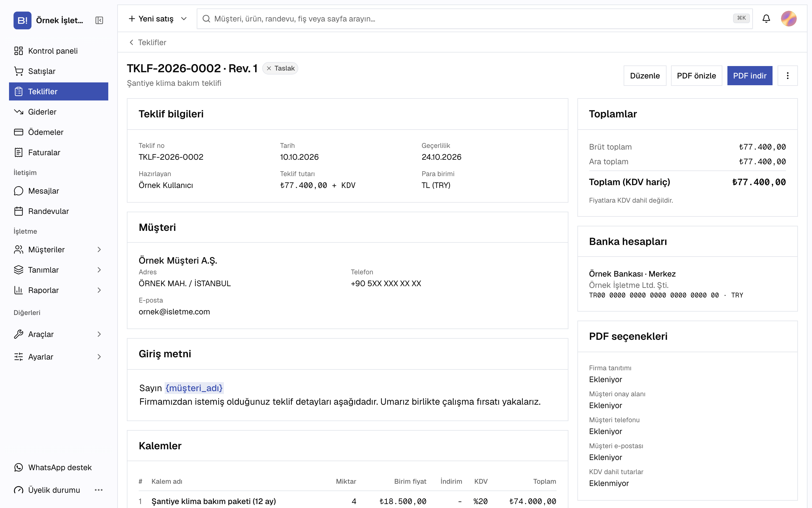This screenshot has width=812, height=508.
Task: Click the PDF önizle button
Action: (696, 76)
